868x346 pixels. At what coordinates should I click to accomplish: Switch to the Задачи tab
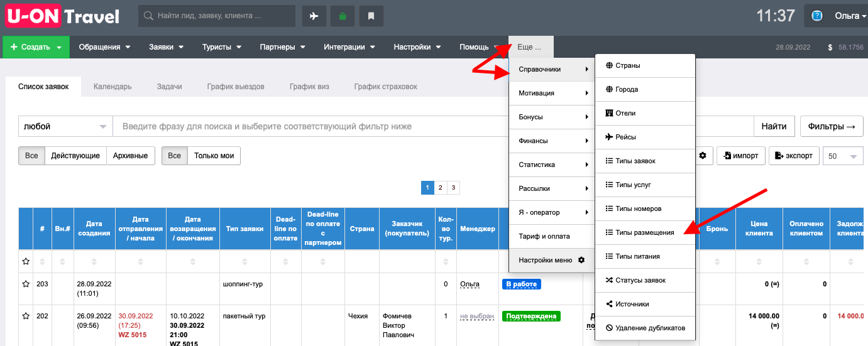[x=169, y=87]
